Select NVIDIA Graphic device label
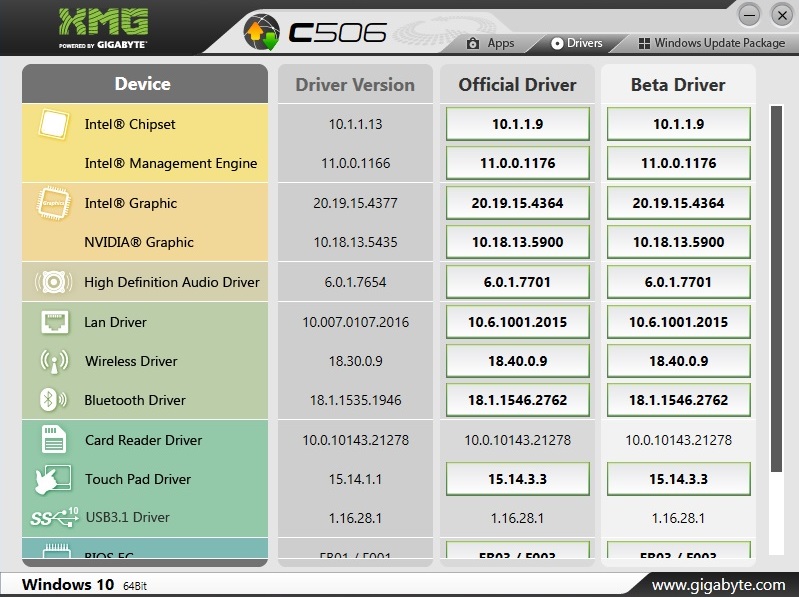The width and height of the screenshot is (799, 597). click(139, 242)
